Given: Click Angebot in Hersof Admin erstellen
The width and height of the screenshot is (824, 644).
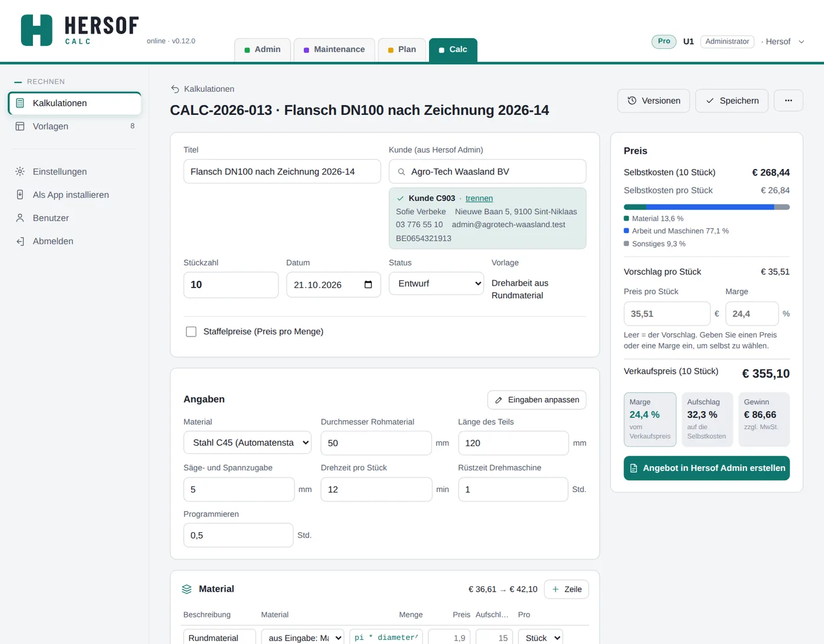Looking at the screenshot, I should [706, 468].
